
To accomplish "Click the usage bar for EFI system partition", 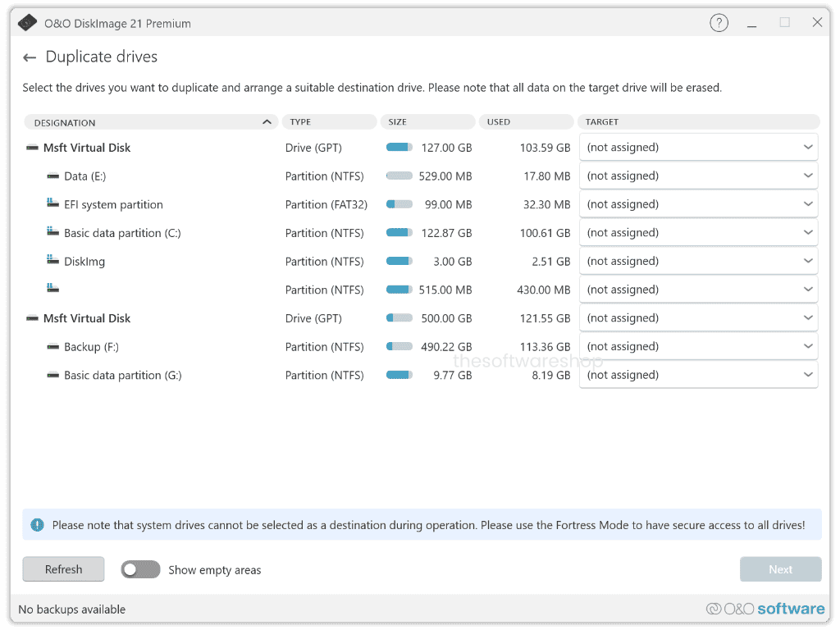I will coord(399,204).
